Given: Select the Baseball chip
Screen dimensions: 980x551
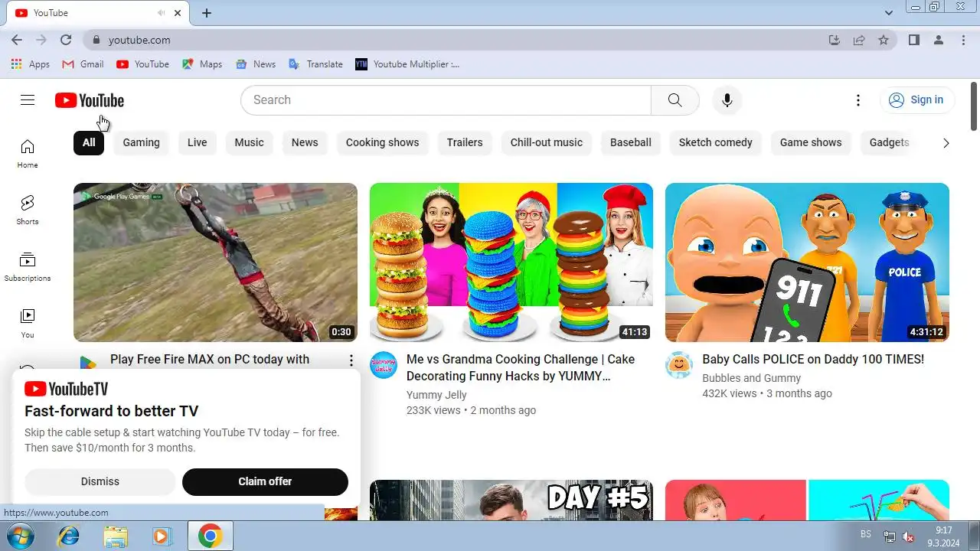Looking at the screenshot, I should pyautogui.click(x=631, y=142).
